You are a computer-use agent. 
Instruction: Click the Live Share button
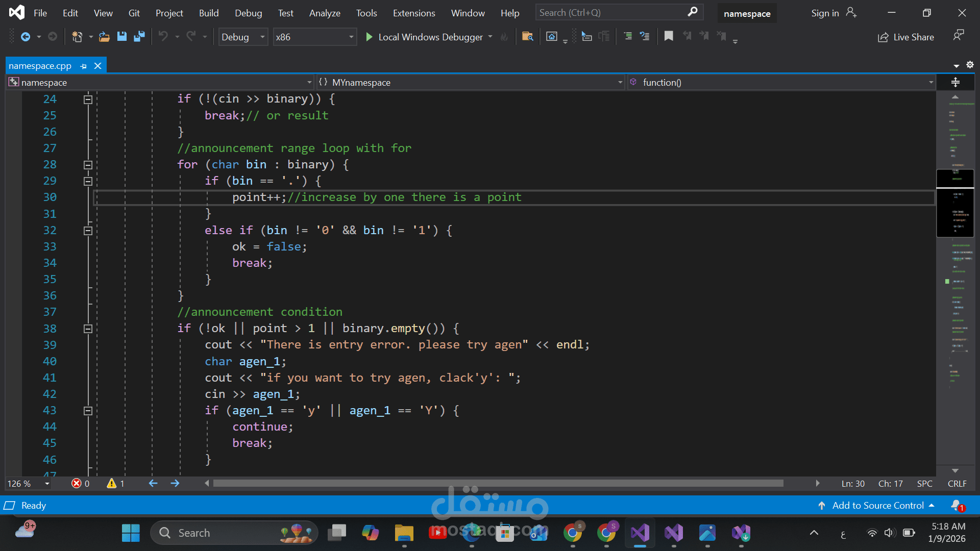pyautogui.click(x=906, y=37)
